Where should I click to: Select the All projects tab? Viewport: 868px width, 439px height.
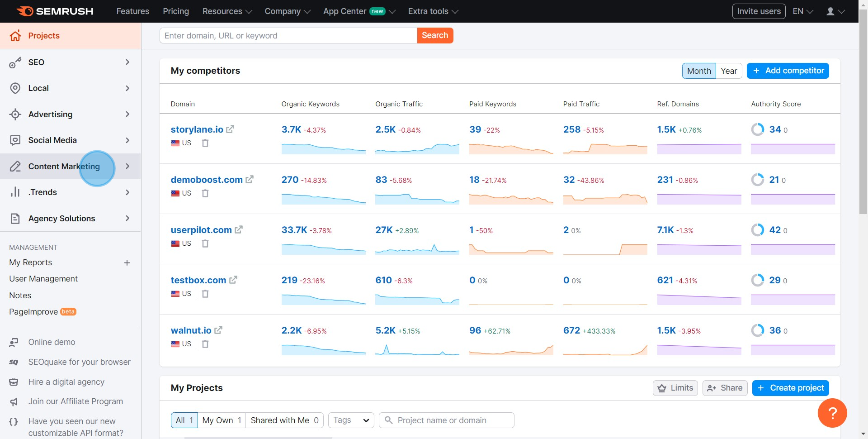184,420
